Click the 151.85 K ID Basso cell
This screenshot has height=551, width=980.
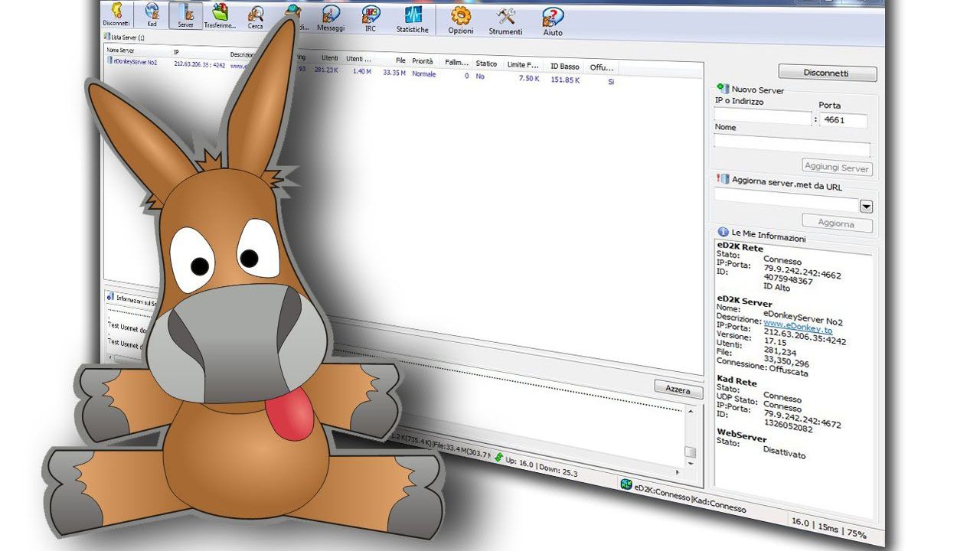coord(565,79)
